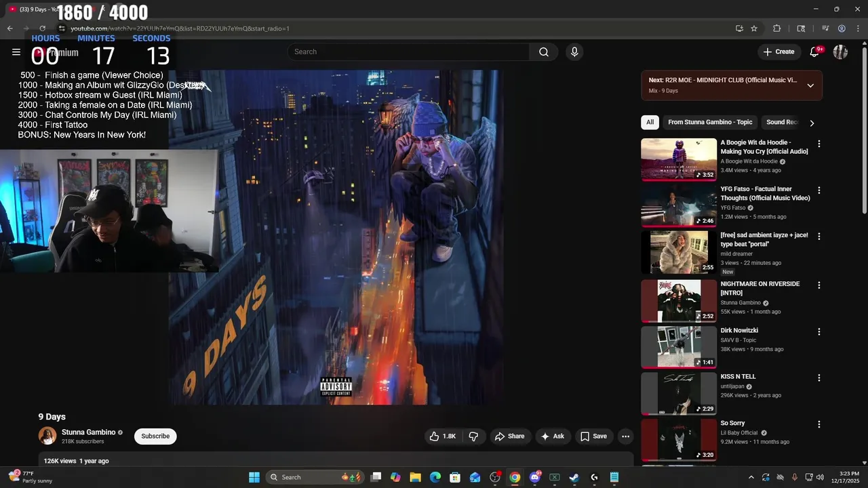Click the install app icon in address bar
Screen dimensions: 868x488
click(x=739, y=28)
